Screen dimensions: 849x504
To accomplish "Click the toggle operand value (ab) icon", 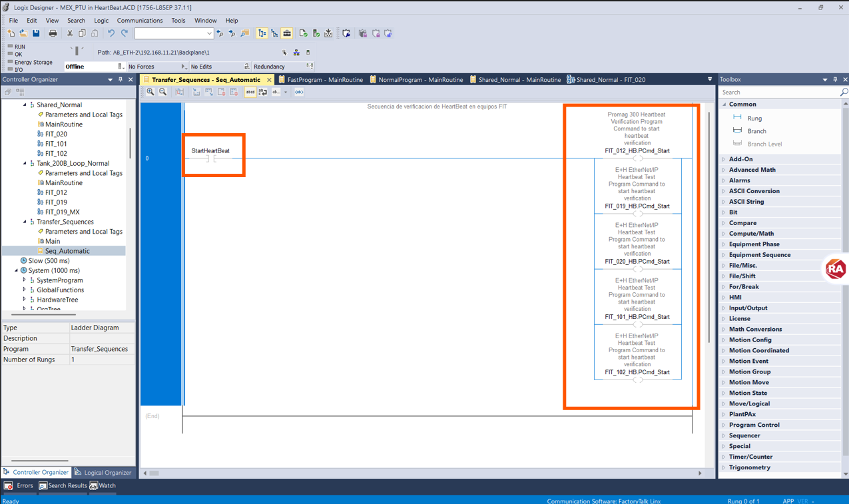I will coord(276,93).
